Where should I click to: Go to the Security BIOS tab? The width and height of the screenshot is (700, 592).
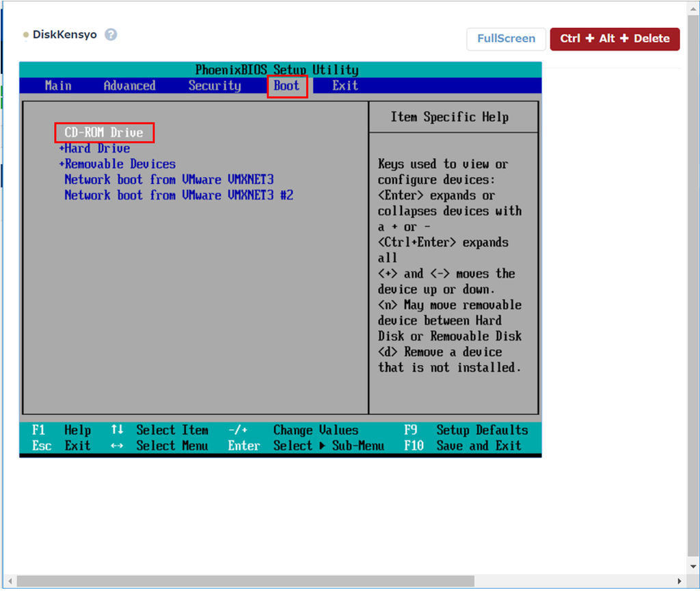click(x=215, y=85)
